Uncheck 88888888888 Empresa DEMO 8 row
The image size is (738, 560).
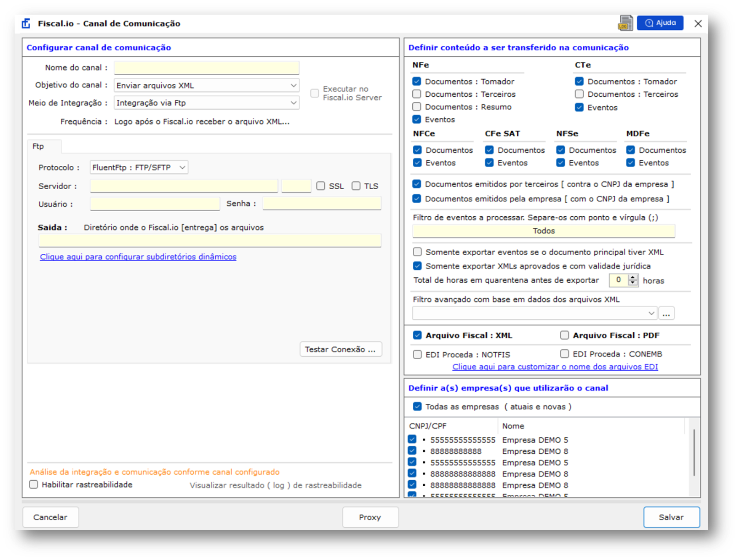[x=412, y=450]
